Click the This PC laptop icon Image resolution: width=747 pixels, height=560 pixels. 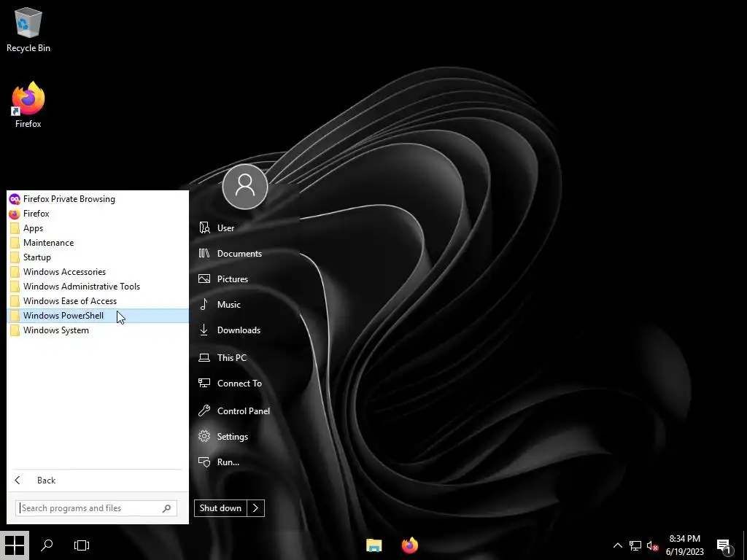[x=204, y=357]
